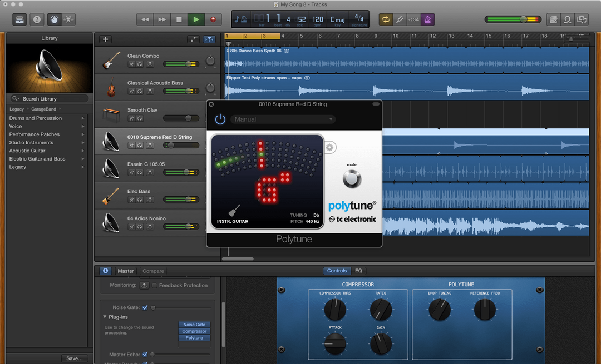This screenshot has height=364, width=601.
Task: Mute the 04 Adios Nonino track
Action: point(131,227)
